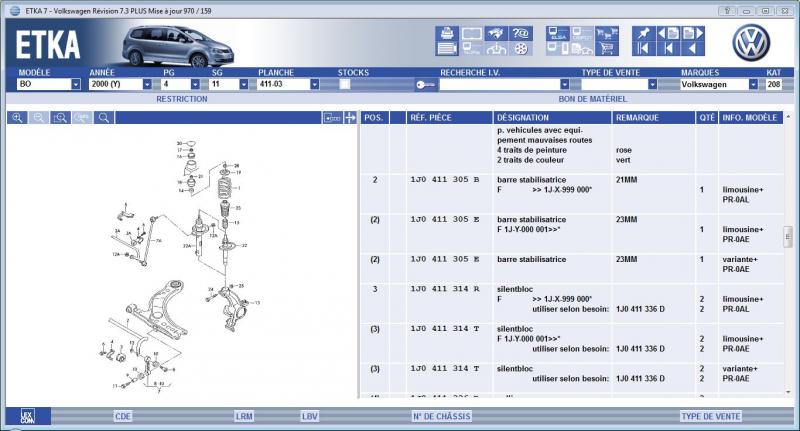The height and width of the screenshot is (431, 800).
Task: Click the wheel rim icon
Action: pos(520,48)
